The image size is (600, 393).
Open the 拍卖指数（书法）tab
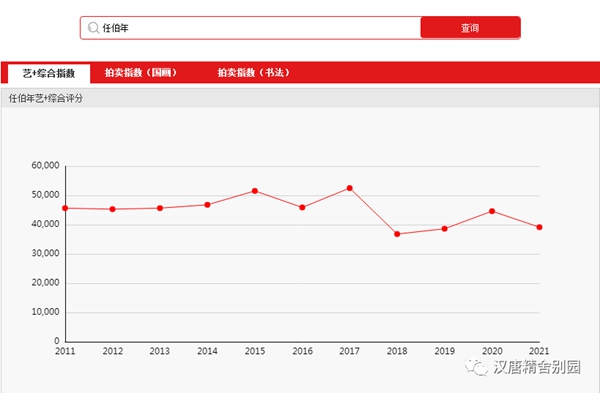tap(253, 72)
